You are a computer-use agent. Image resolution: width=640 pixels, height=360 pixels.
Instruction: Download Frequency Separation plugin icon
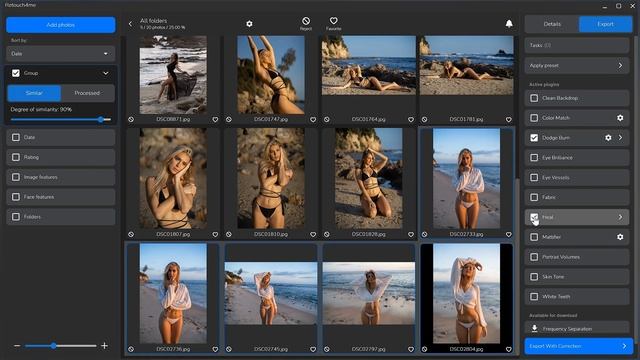click(x=534, y=329)
